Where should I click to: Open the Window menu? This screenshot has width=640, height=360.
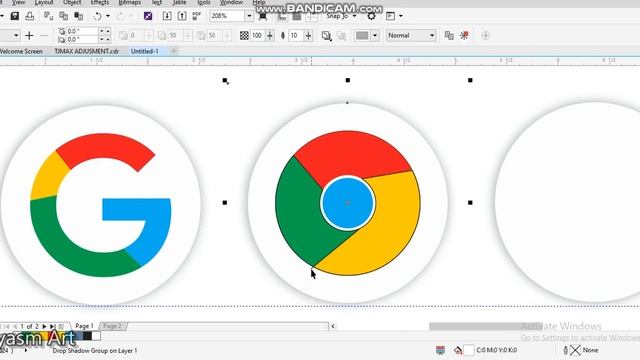tap(231, 2)
